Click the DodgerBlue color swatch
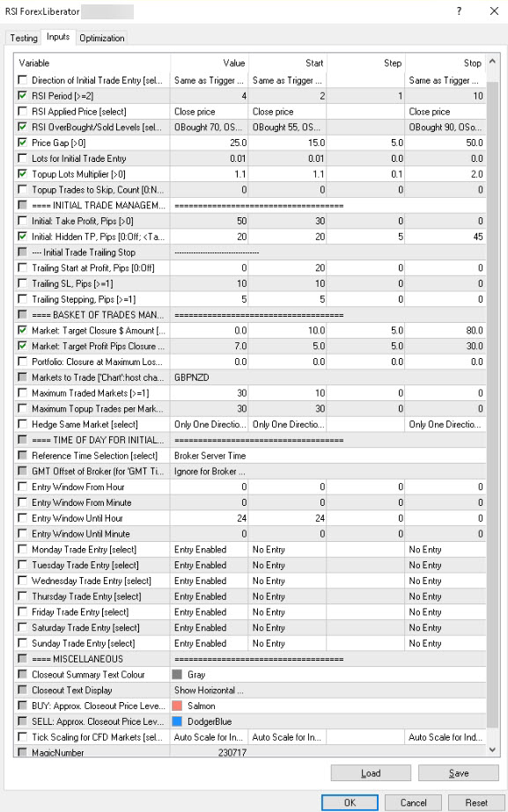 177,721
